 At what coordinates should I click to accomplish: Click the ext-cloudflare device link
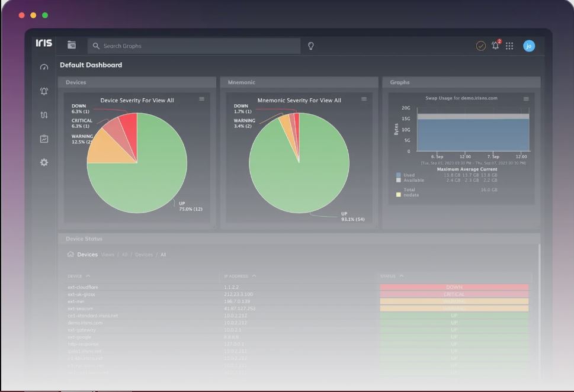point(83,287)
